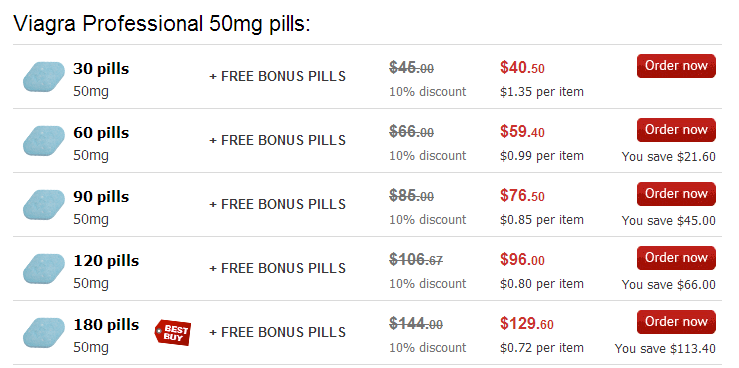The image size is (739, 368).
Task: Order the 90 pills package now
Action: pyautogui.click(x=676, y=194)
